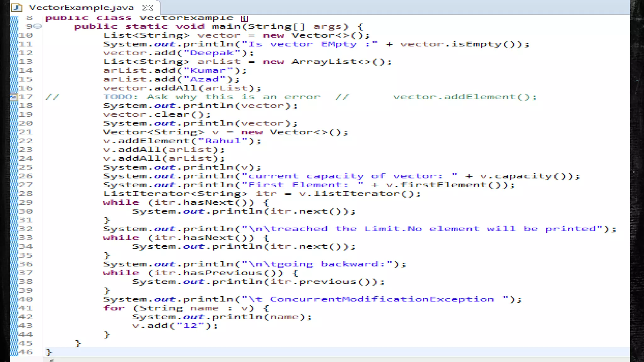This screenshot has width=644, height=362.
Task: Click line number 46 in the gutter
Action: tap(26, 352)
